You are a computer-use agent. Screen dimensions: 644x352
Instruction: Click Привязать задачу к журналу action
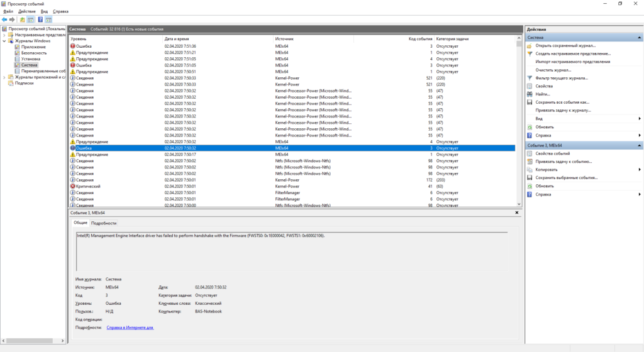click(x=563, y=111)
